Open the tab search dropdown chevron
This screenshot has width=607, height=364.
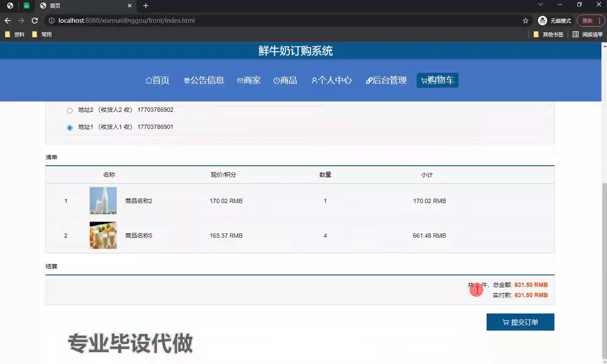[x=540, y=5]
